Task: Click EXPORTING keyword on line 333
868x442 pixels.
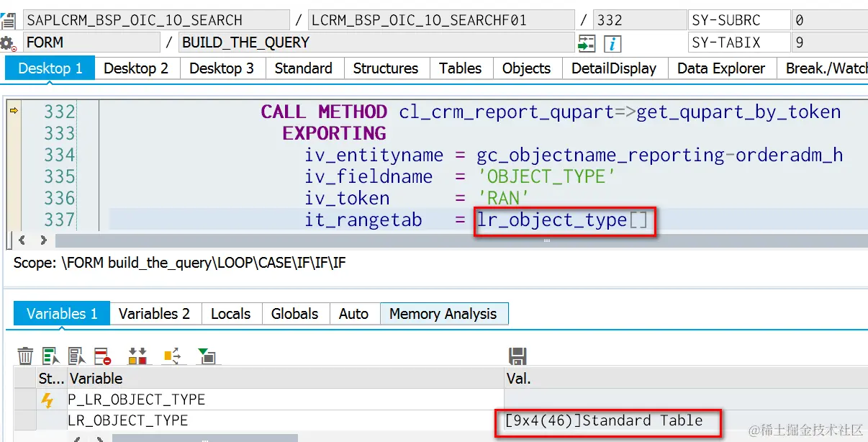Action: coord(335,133)
